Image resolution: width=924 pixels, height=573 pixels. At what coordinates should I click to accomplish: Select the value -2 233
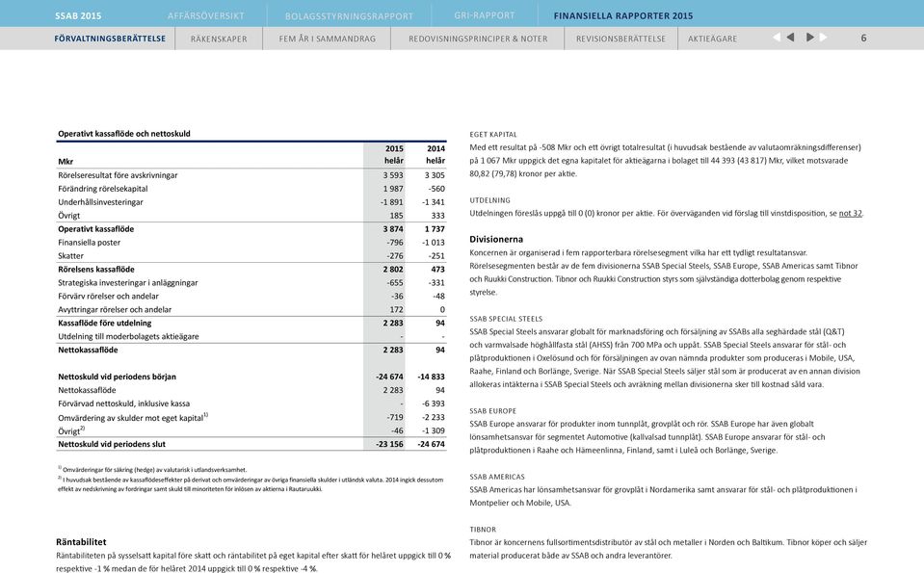tap(434, 417)
